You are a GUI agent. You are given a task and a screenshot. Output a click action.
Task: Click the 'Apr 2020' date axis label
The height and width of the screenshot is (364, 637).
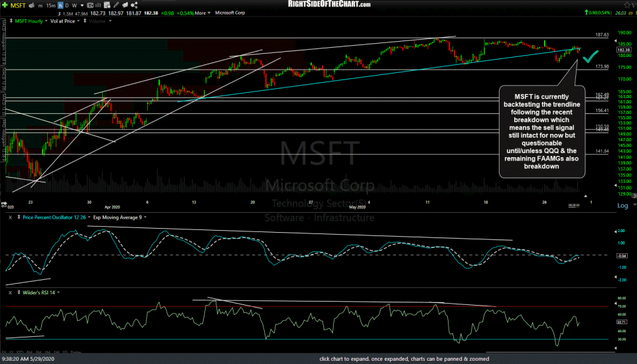click(x=112, y=207)
